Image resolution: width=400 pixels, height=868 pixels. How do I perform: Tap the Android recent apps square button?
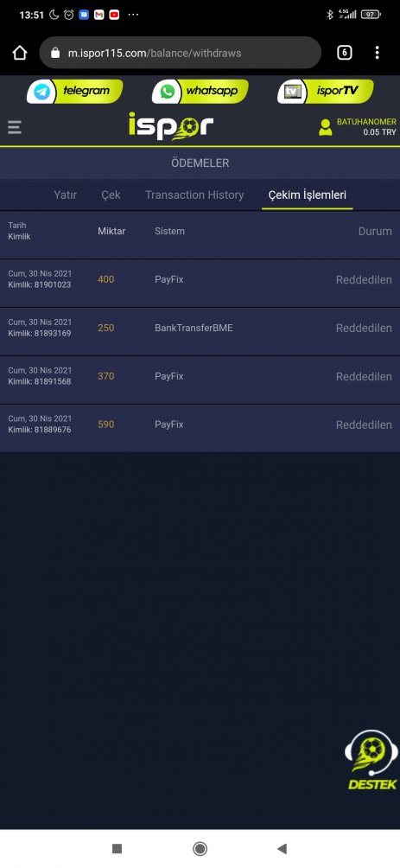coord(117,848)
